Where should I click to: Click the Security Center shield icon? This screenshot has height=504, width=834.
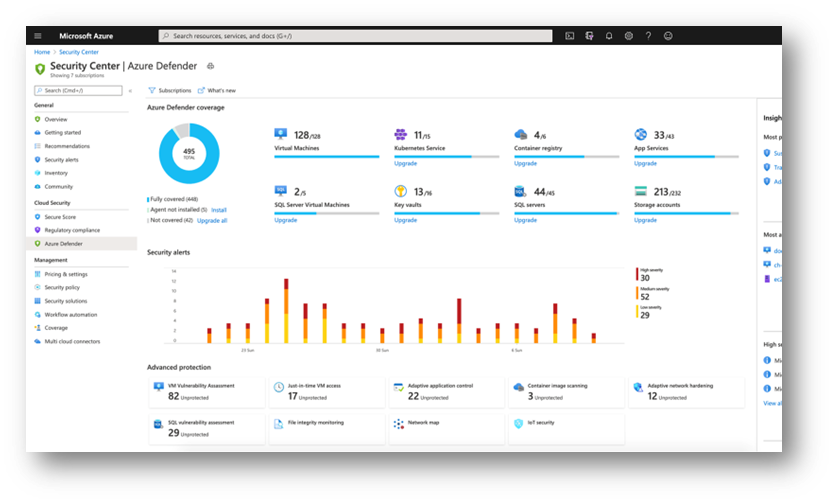tap(40, 69)
